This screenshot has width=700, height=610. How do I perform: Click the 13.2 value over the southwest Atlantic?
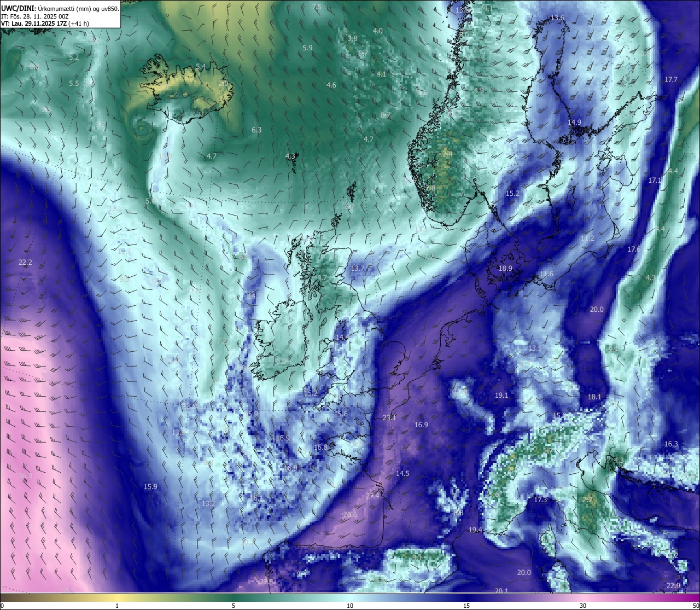click(208, 504)
